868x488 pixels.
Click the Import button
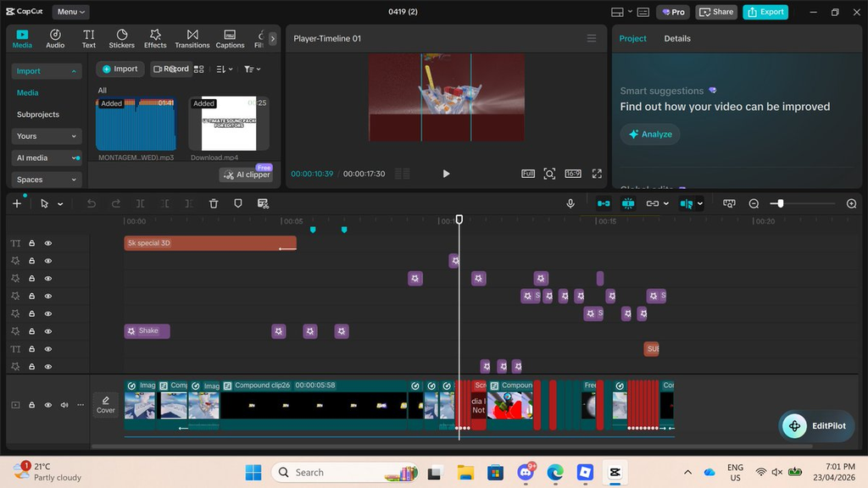point(120,69)
